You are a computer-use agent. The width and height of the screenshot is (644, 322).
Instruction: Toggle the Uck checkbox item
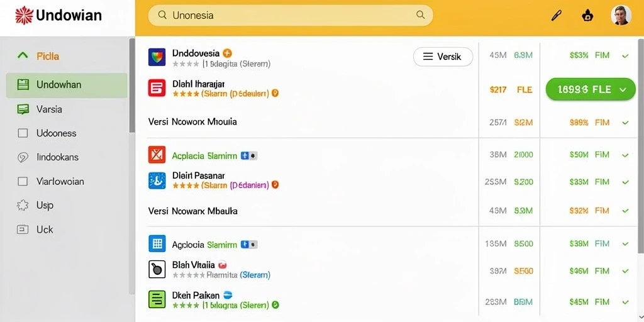pyautogui.click(x=23, y=230)
